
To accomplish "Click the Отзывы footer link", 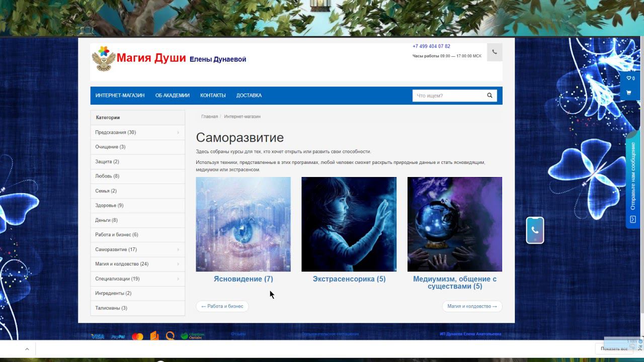I will [238, 334].
